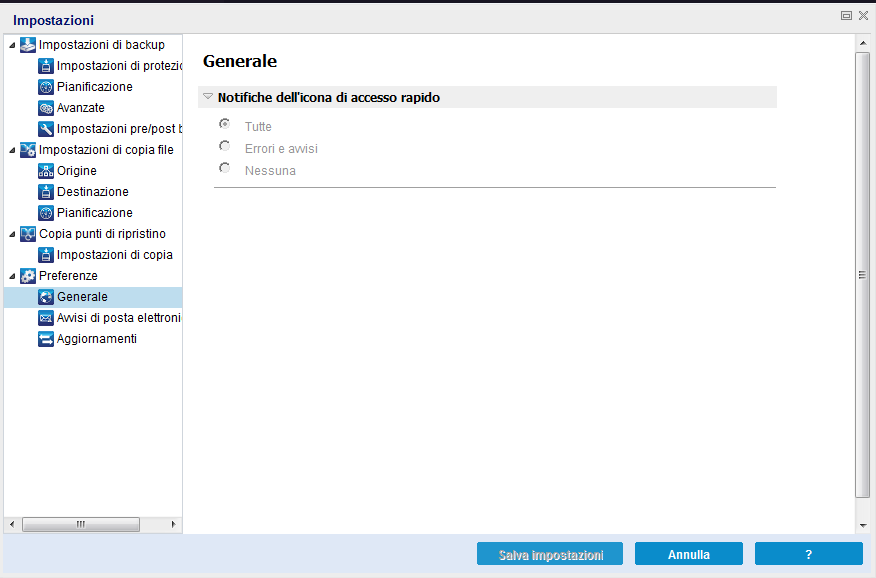Click the Origine icon under file copy
Screen dimensions: 876x578
click(x=46, y=171)
